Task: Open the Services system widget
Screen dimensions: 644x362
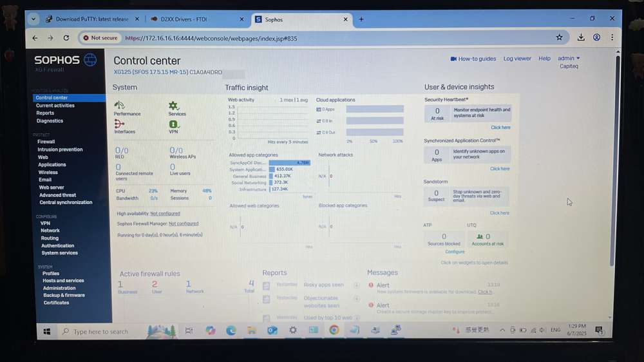Action: [176, 109]
